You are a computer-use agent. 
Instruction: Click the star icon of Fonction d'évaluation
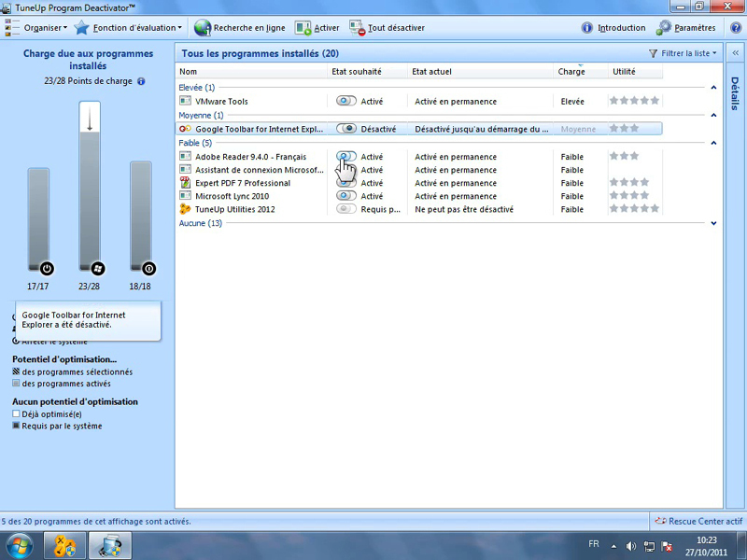[81, 28]
